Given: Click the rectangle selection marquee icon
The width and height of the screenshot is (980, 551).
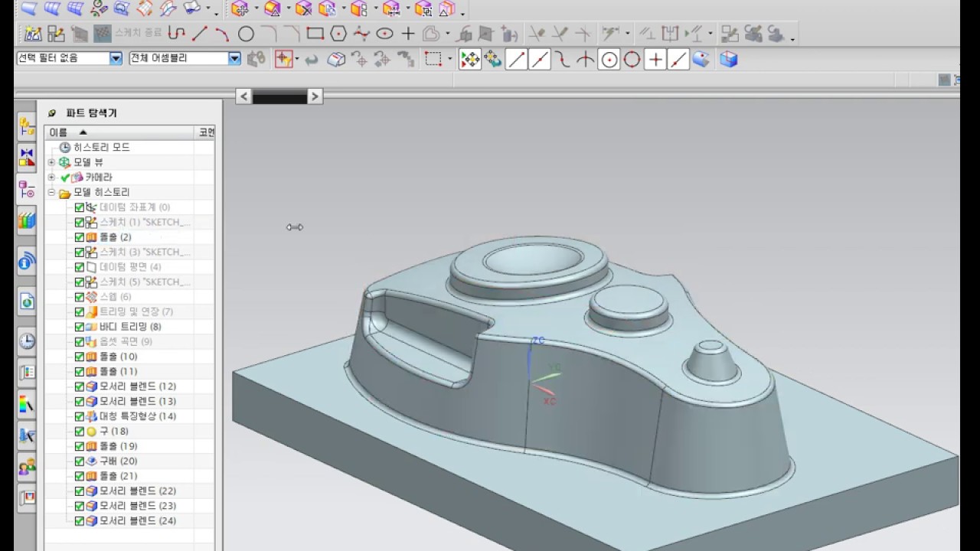Looking at the screenshot, I should tap(433, 59).
